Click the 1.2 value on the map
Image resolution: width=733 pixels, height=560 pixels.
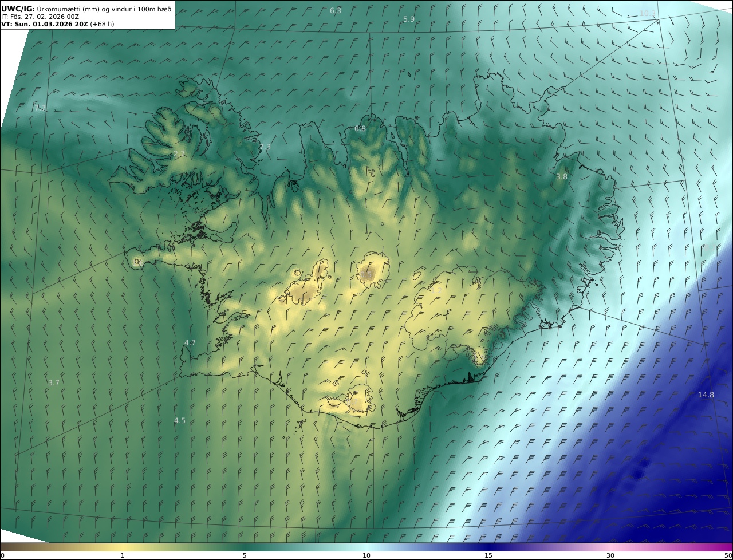pos(436,291)
